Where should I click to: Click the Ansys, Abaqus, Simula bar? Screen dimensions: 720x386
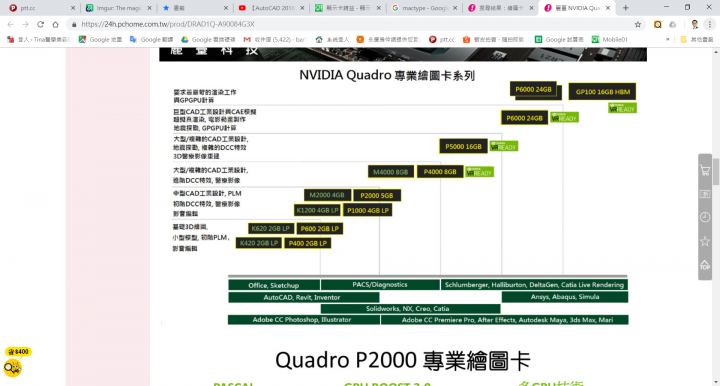[x=565, y=297]
